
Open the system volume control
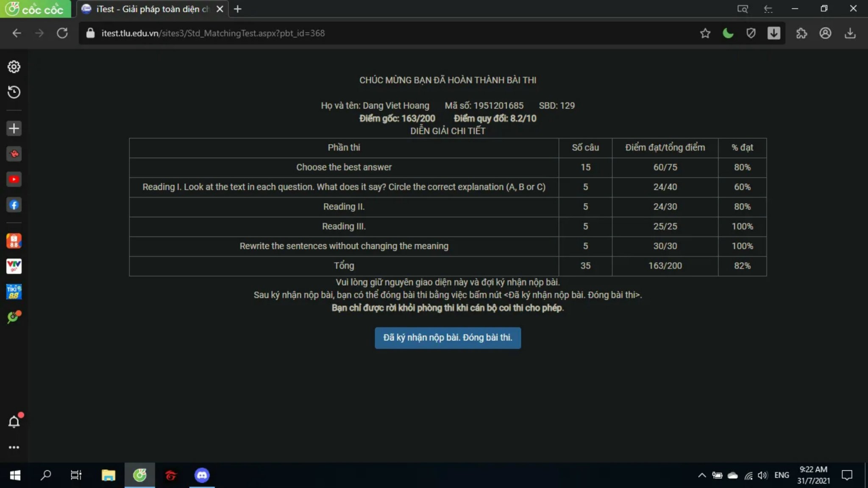[x=762, y=475]
